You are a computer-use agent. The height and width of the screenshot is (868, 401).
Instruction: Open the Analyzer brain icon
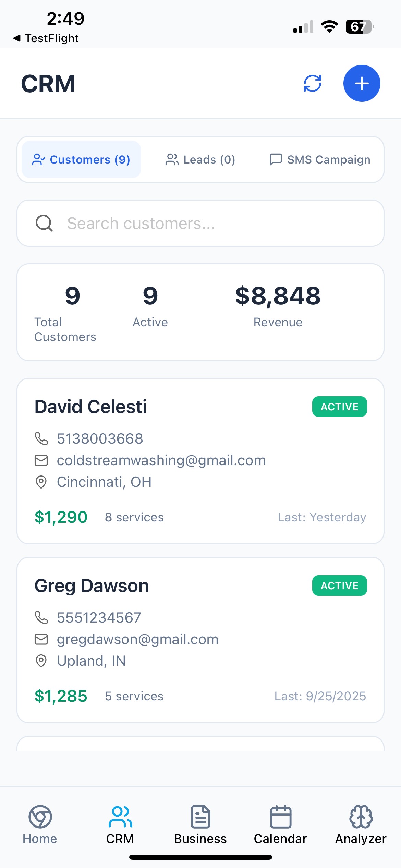pyautogui.click(x=361, y=817)
